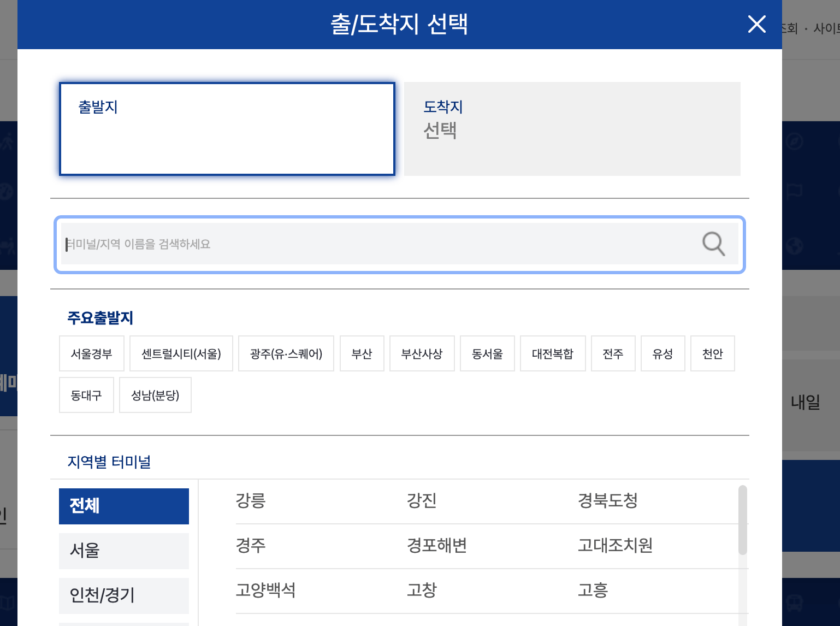Click the compass icon in background page
840x626 pixels.
point(795,142)
